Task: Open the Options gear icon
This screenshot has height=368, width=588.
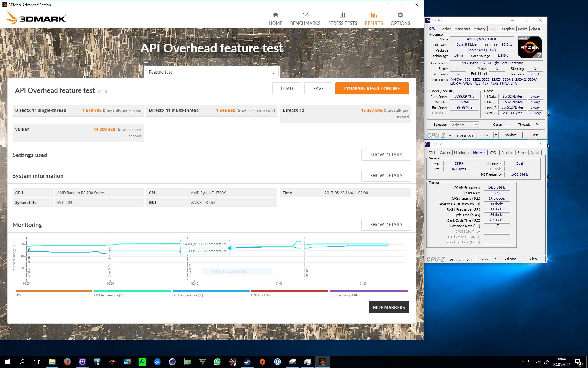Action: click(400, 15)
